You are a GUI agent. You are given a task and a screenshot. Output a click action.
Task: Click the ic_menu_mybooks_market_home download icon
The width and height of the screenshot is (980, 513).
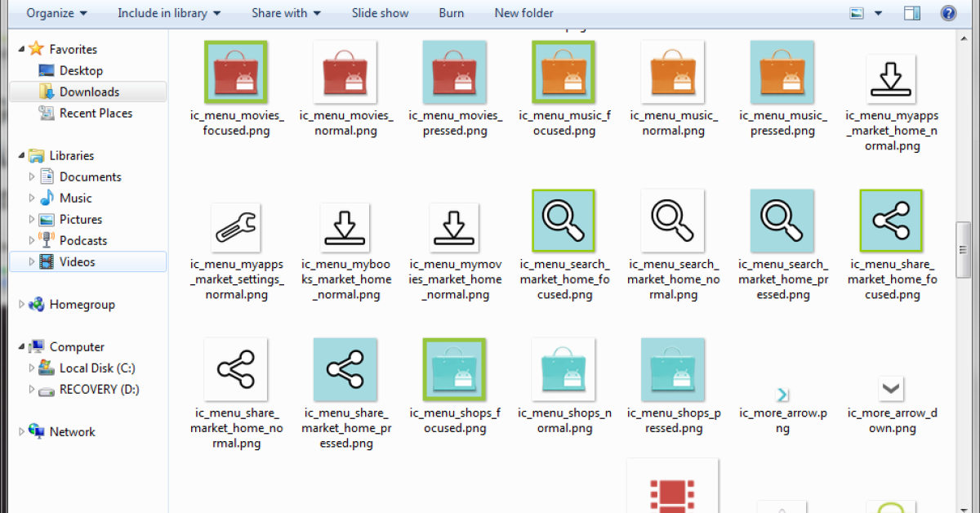pos(345,227)
